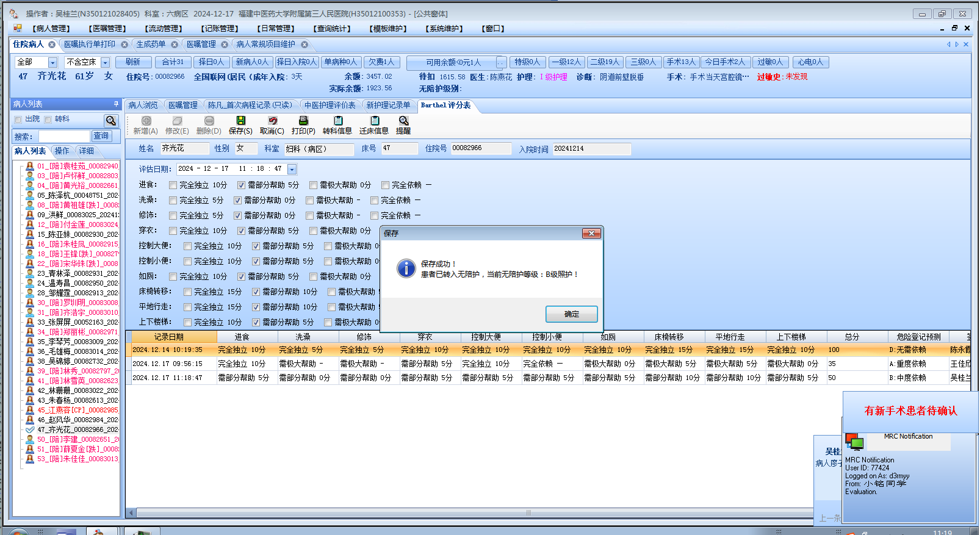This screenshot has height=535, width=980.
Task: Check 完全独立 5分 in the 洗澡 row
Action: pyautogui.click(x=173, y=200)
